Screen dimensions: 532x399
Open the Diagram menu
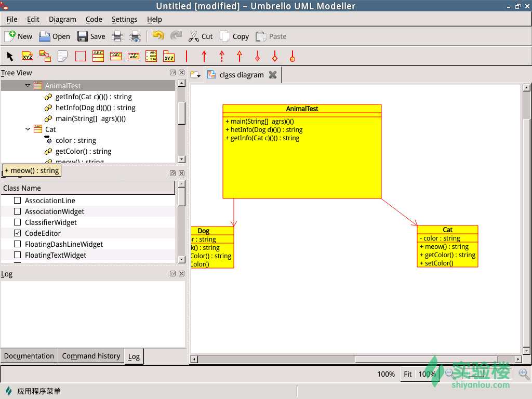pos(62,19)
